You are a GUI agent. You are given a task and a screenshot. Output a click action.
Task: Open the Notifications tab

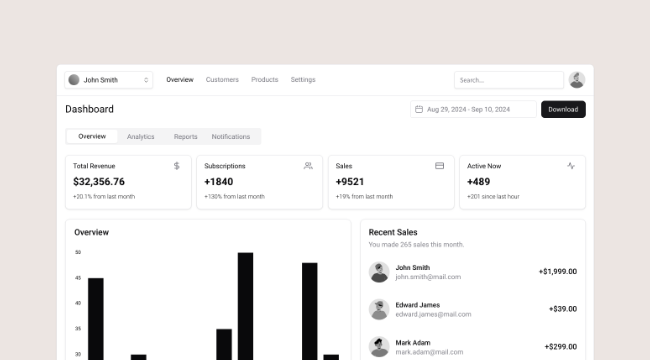pyautogui.click(x=231, y=136)
